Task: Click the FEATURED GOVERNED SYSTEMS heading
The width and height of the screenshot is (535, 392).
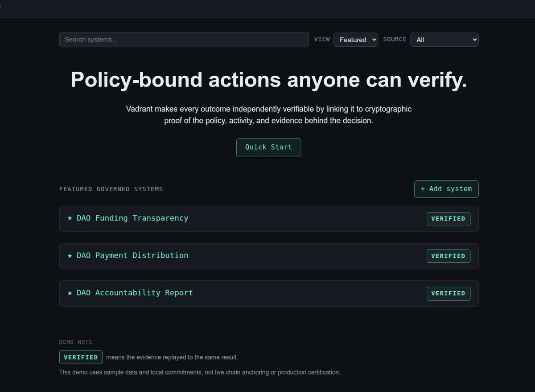Action: tap(111, 189)
